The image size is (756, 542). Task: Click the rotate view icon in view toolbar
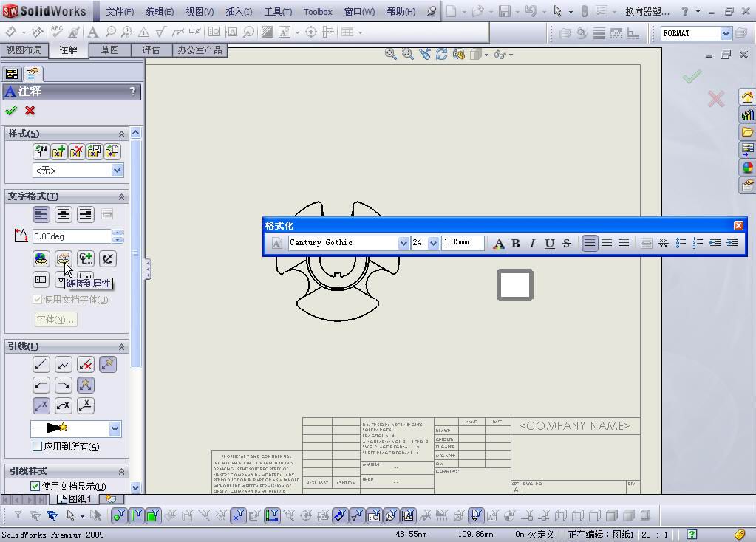point(441,55)
